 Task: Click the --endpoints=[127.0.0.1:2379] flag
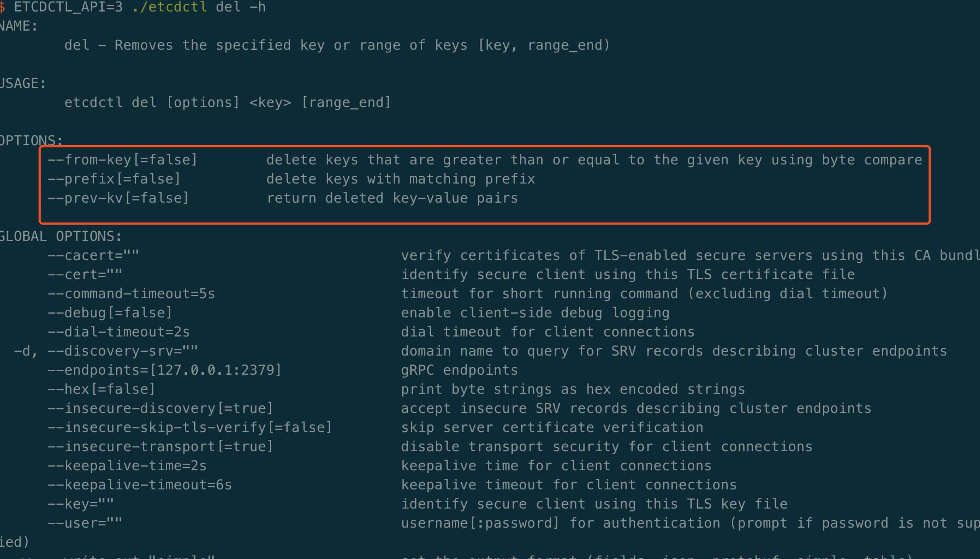pyautogui.click(x=164, y=370)
